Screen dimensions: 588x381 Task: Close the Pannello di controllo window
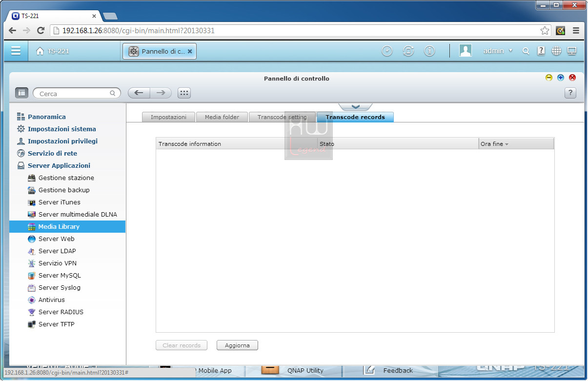[x=572, y=78]
